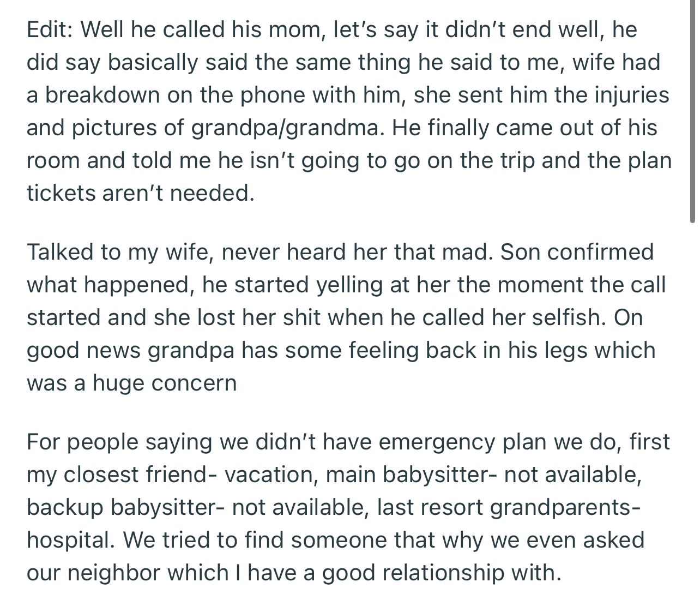Image resolution: width=700 pixels, height=612 pixels.
Task: Click the vertical scrollbar thumb
Action: 692,112
